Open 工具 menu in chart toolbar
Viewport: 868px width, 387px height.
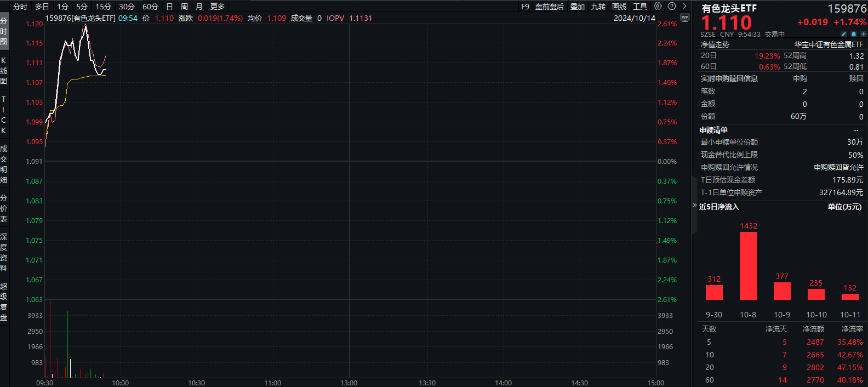[640, 7]
